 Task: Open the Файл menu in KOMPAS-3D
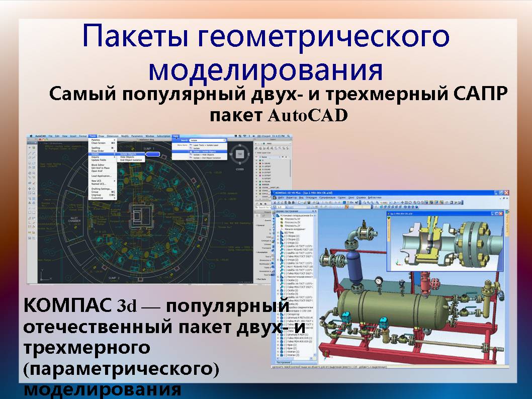(x=281, y=198)
